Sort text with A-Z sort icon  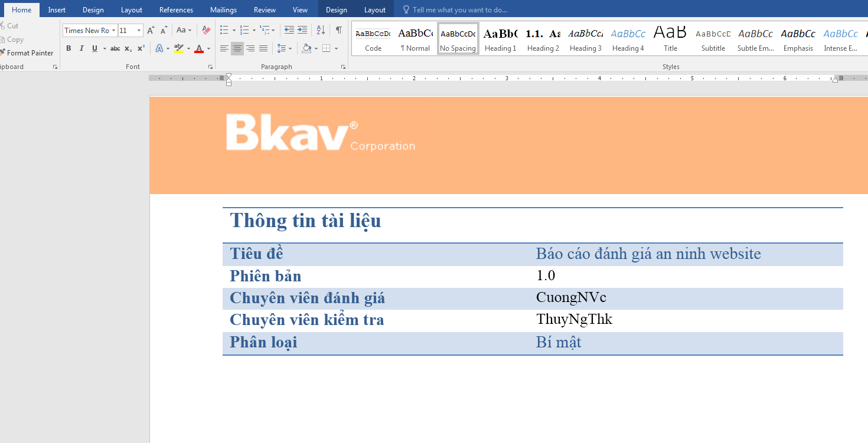pos(321,30)
